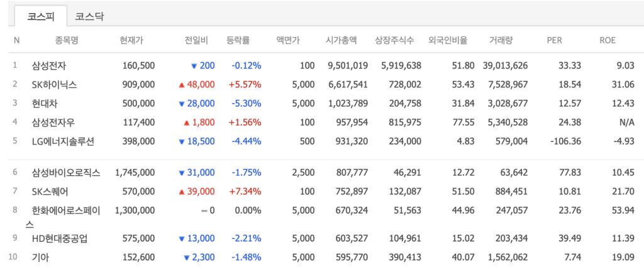Select face value 500
644x269 pixels.
pyautogui.click(x=307, y=141)
